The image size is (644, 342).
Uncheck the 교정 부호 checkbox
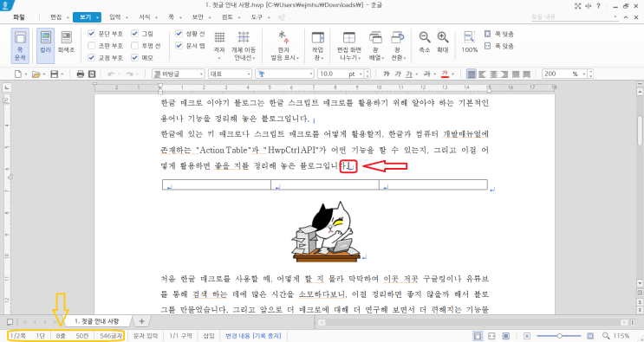[92, 58]
